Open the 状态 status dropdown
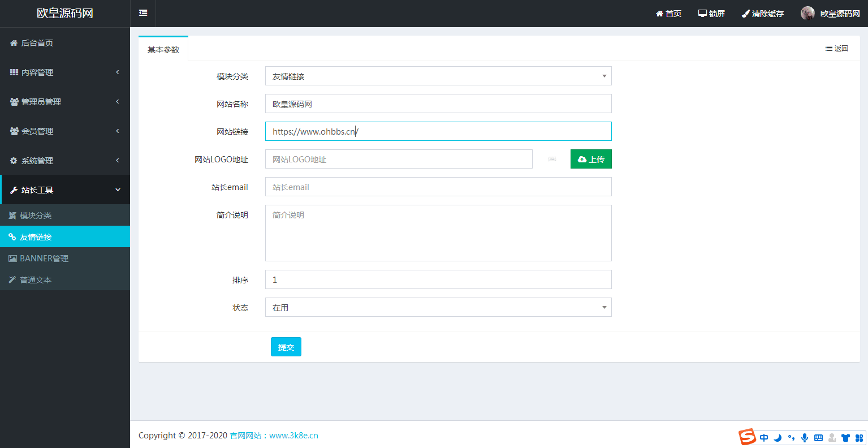Image resolution: width=868 pixels, height=448 pixels. pyautogui.click(x=438, y=308)
